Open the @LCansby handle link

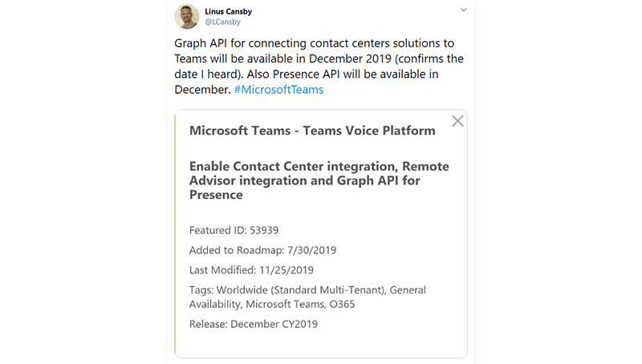point(222,22)
